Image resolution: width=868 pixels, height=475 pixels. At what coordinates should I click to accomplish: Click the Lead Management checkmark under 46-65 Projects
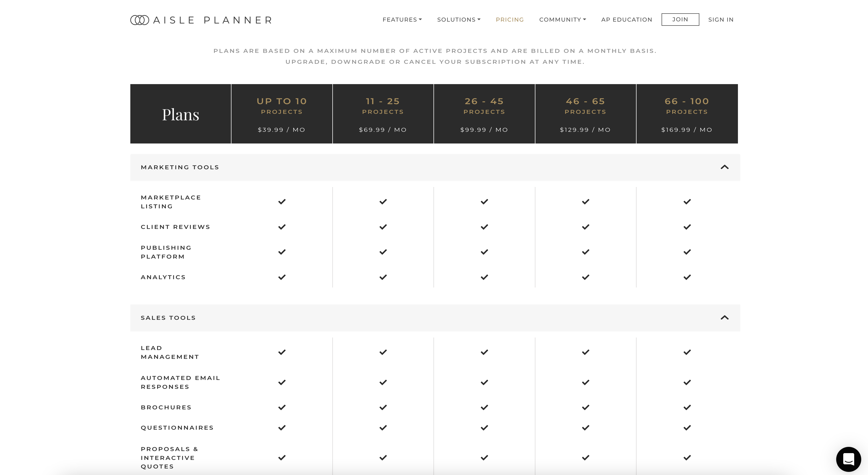pos(585,352)
